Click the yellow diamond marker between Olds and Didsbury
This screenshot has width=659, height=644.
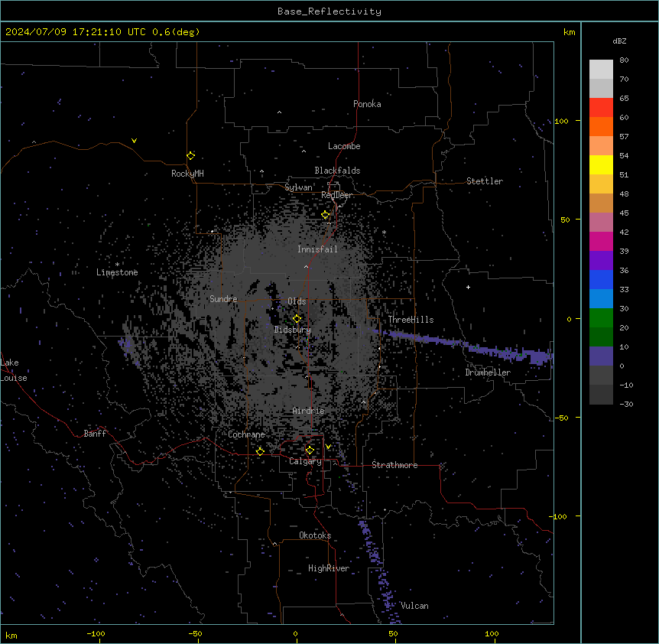click(x=297, y=319)
